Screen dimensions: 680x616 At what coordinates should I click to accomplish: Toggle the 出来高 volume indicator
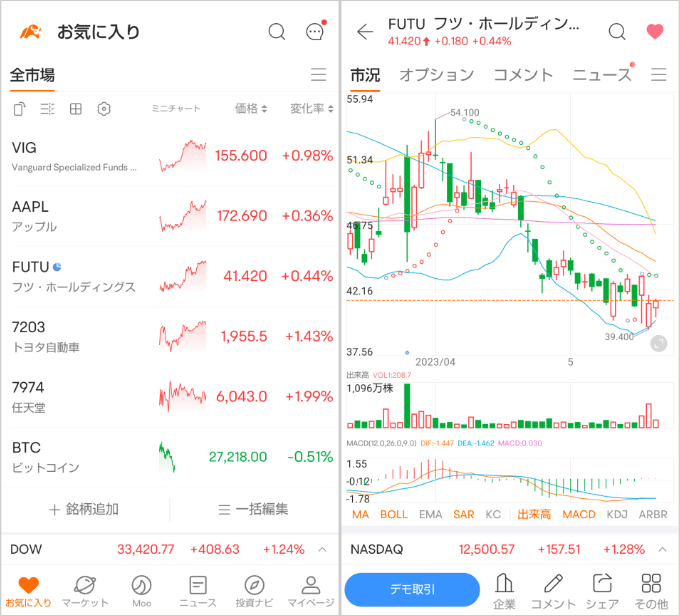pyautogui.click(x=534, y=514)
